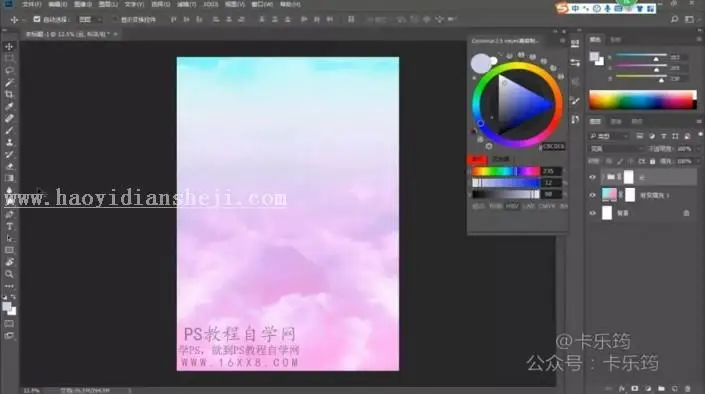705x394 pixels.
Task: Open Auto-Select layer/group dropdown
Action: 90,19
